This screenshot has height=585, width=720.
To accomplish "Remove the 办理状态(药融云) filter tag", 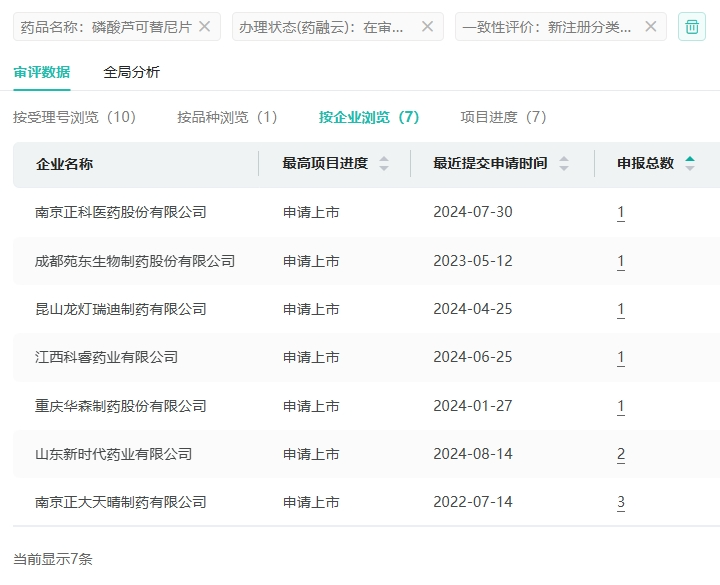I will click(427, 27).
